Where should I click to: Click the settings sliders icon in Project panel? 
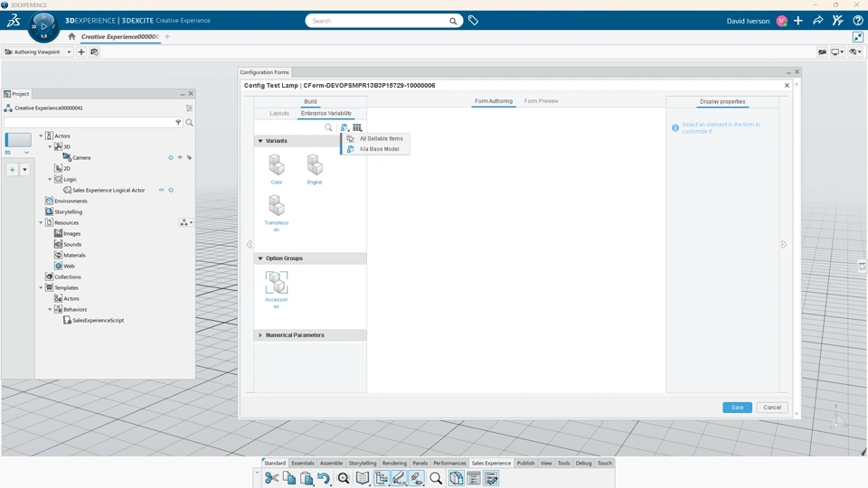(189, 108)
